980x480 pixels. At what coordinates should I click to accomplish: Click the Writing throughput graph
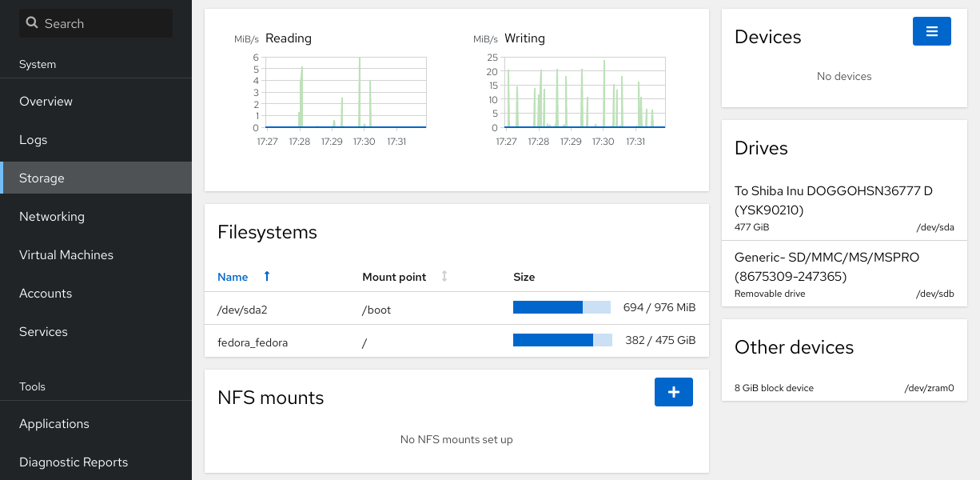click(584, 92)
